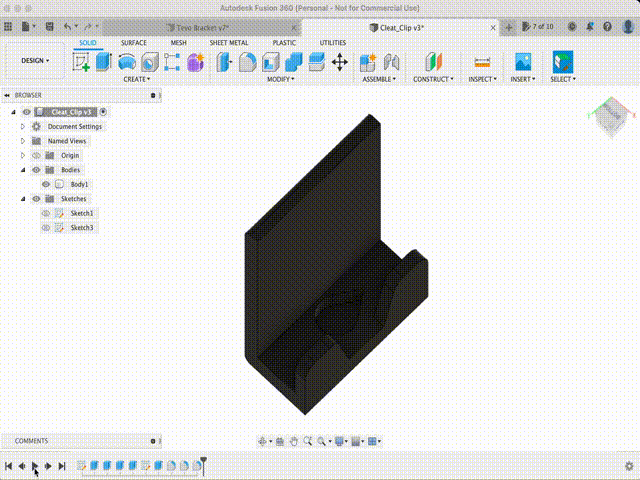Select the Combine tool
640x480 pixels.
click(293, 62)
